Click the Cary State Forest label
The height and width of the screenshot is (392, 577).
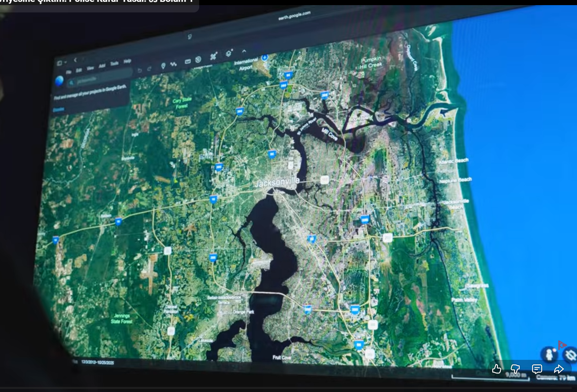[182, 103]
